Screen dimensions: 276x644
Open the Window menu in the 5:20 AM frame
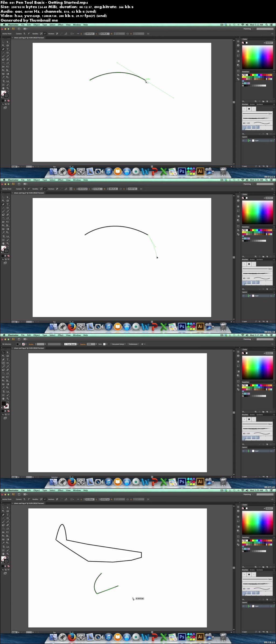[x=77, y=490]
